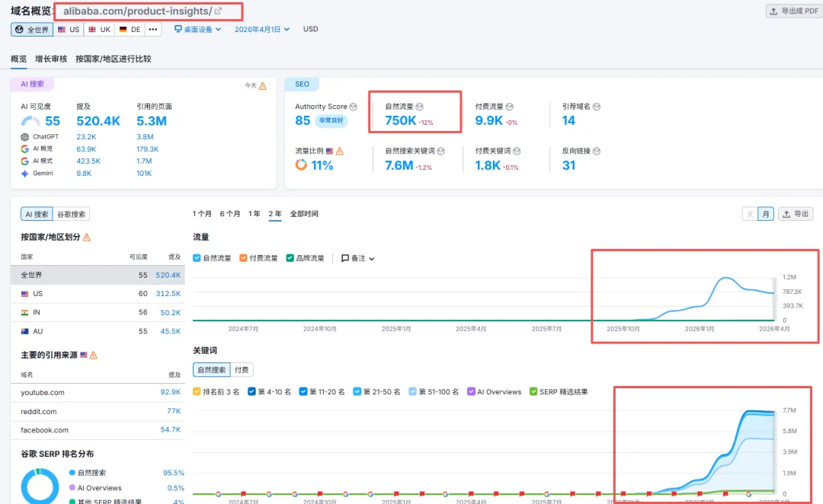Choose the DE flag country filter

[130, 30]
